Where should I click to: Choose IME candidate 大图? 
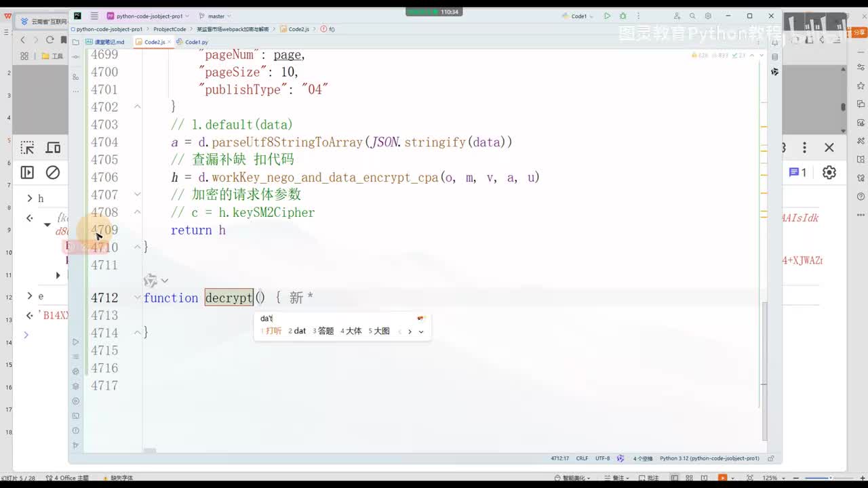(x=379, y=331)
